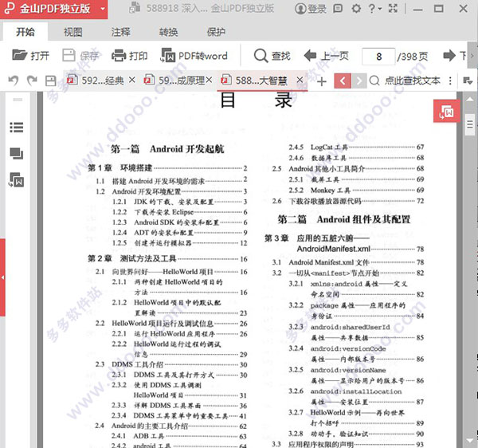Click the redo arrow icon
The width and height of the screenshot is (478, 448).
coord(32,81)
